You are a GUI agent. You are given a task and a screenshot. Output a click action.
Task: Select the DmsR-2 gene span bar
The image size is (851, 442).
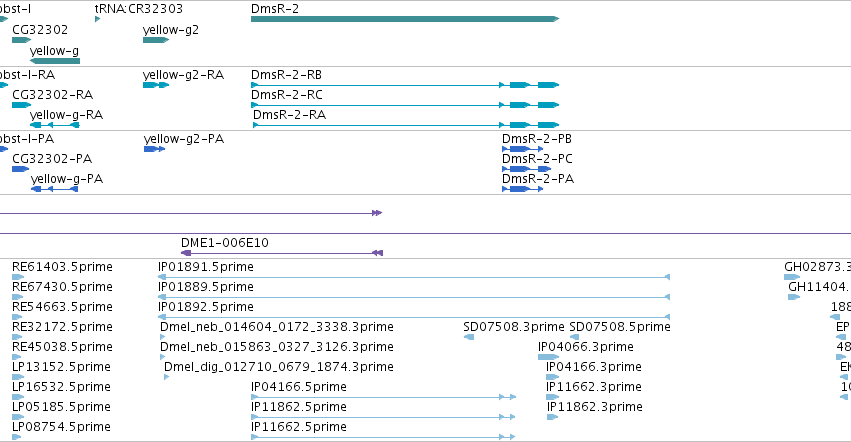[405, 19]
